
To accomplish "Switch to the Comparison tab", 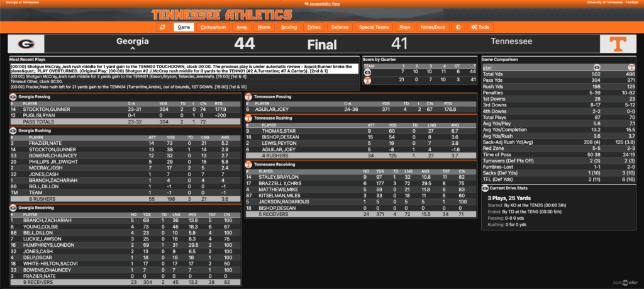I will point(213,27).
